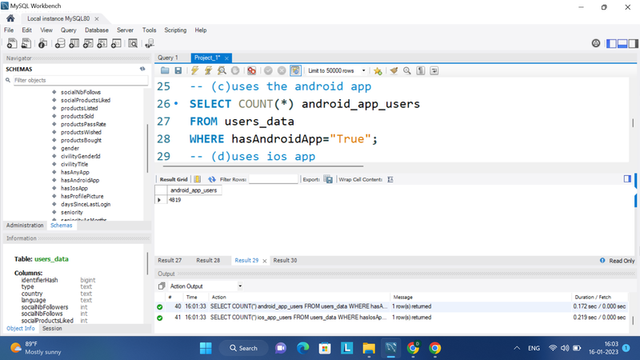Create a new view icon

point(88,43)
